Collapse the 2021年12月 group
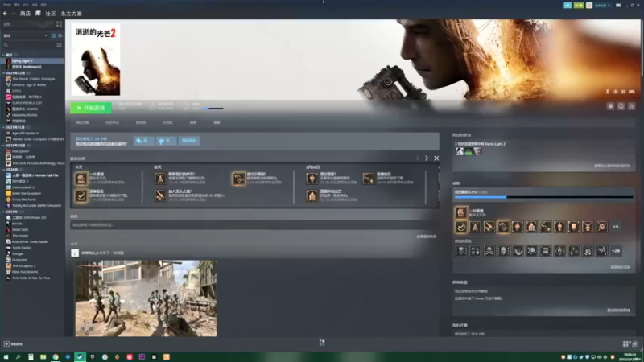The width and height of the screenshot is (644, 362). point(4,72)
